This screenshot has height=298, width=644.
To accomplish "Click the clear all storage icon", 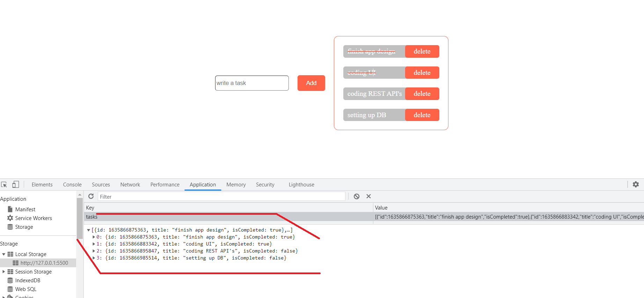I will click(x=357, y=196).
